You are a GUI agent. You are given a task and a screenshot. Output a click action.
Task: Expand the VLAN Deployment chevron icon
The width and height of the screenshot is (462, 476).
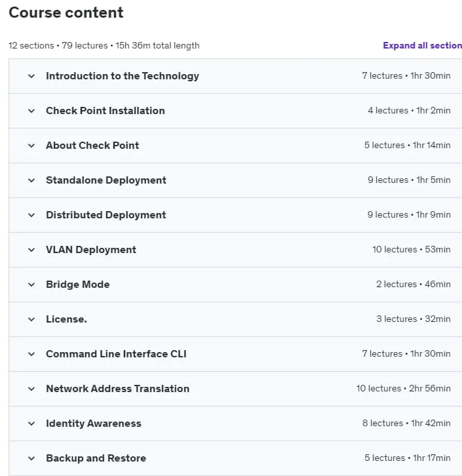(31, 250)
